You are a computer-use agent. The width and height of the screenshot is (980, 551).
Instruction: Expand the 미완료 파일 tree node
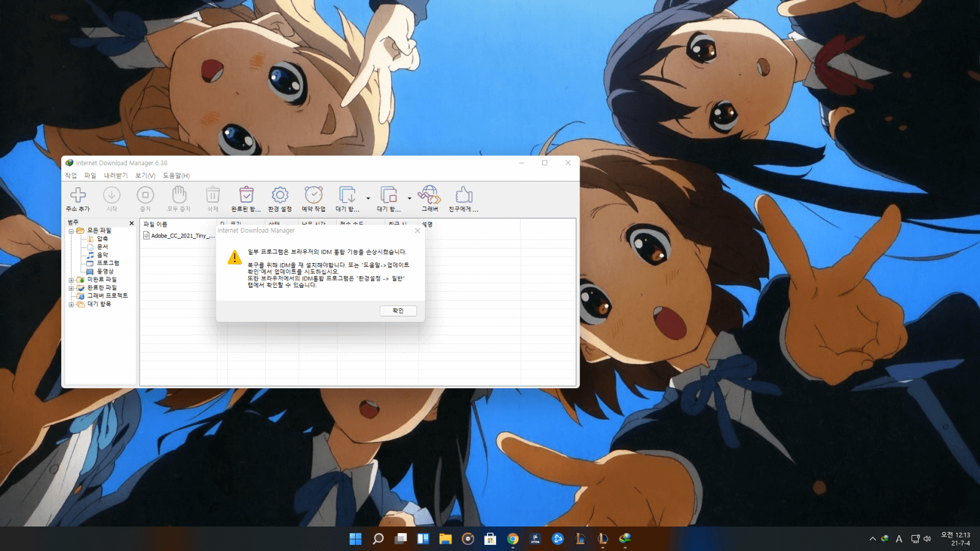71,280
